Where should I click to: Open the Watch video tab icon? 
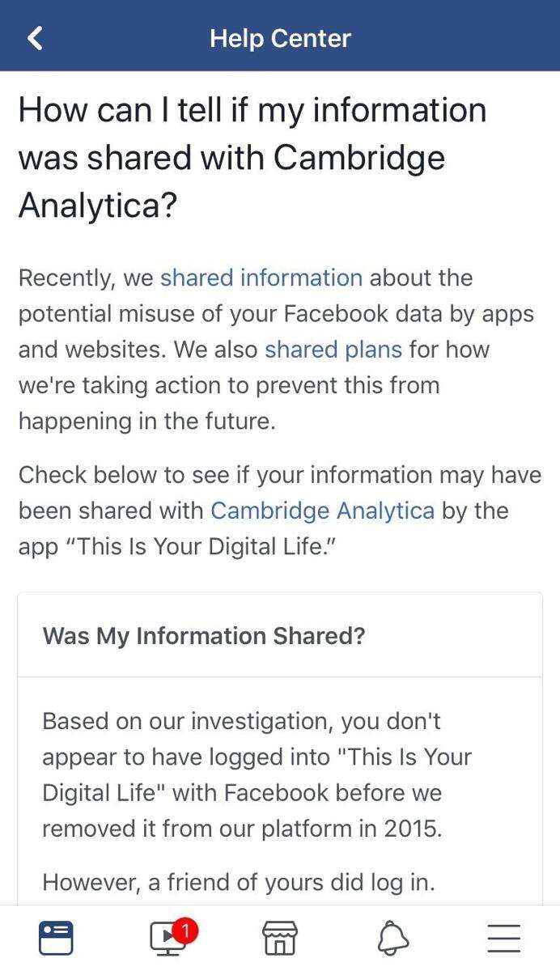click(x=168, y=939)
